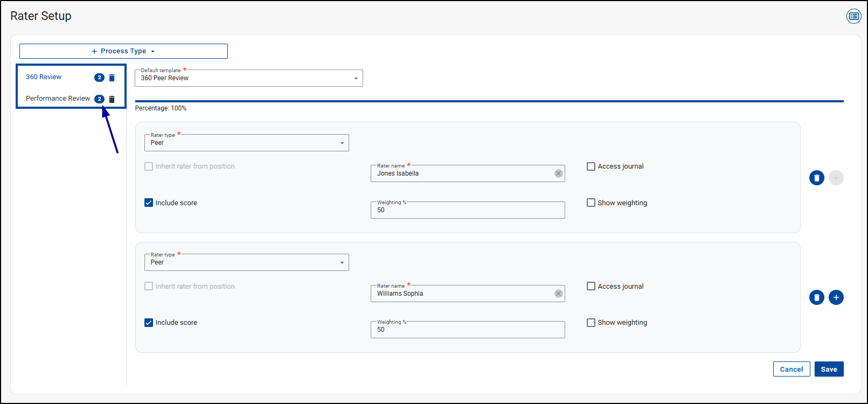Expand the first Rater type dropdown

pos(246,143)
